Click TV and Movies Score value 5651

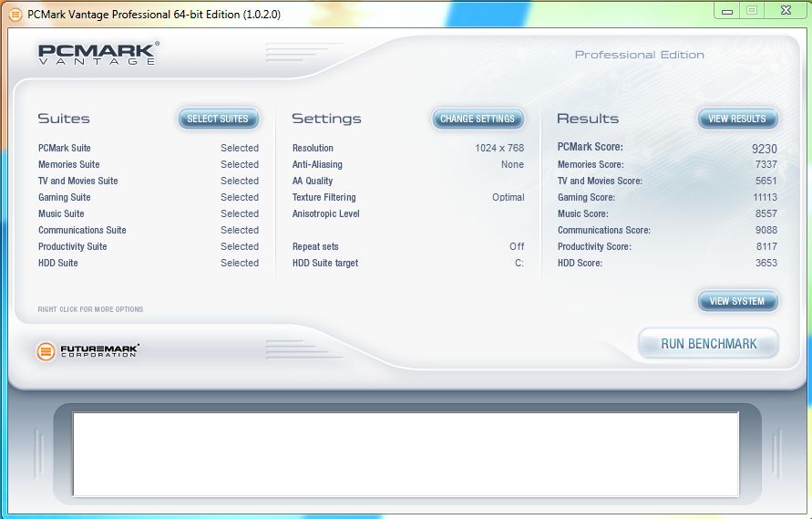click(766, 181)
